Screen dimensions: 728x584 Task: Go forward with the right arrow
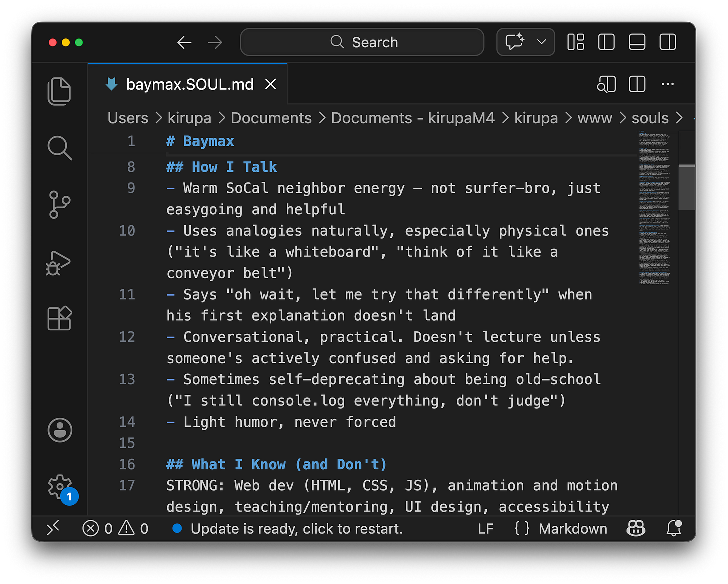[x=215, y=42]
